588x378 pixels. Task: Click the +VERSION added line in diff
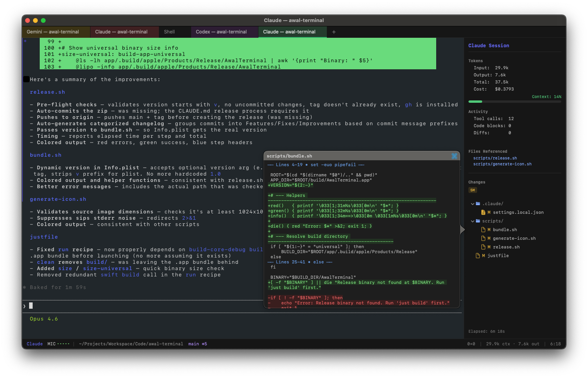pyautogui.click(x=291, y=185)
